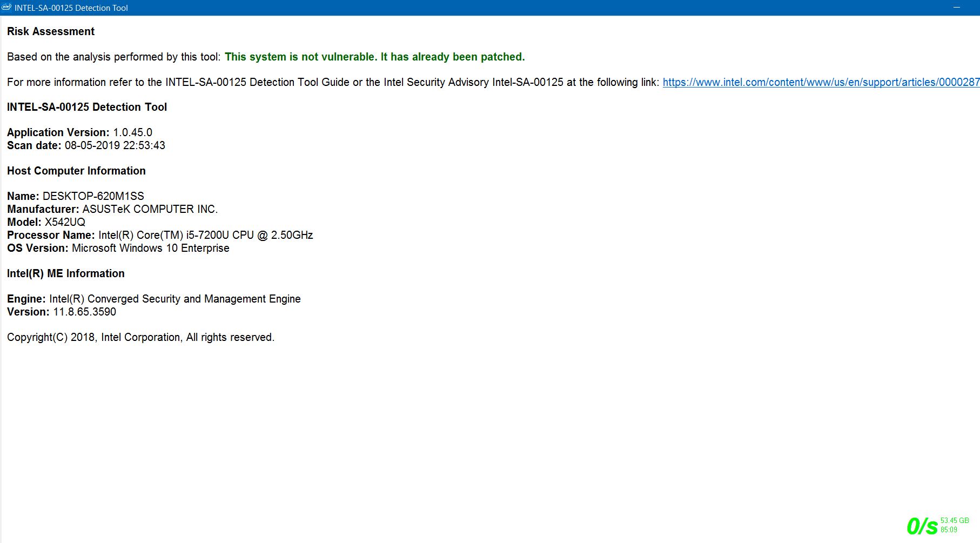Click the computer name DESKTOP-620M1SS
The image size is (980, 543).
pyautogui.click(x=93, y=196)
